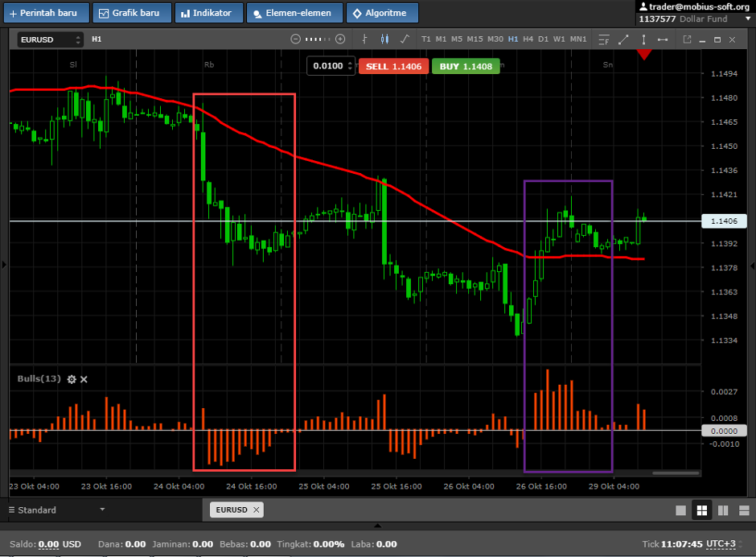Click the Tick 11:07:45 time display

tap(672, 544)
